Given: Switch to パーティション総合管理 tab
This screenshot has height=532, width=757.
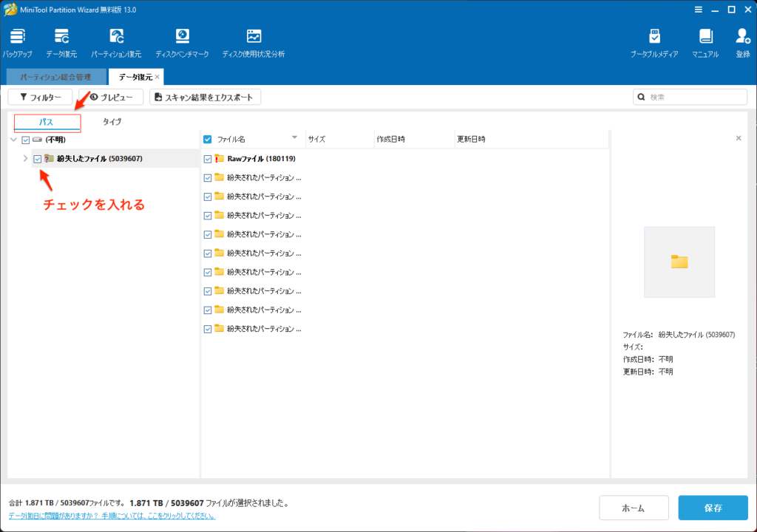Looking at the screenshot, I should tap(55, 77).
